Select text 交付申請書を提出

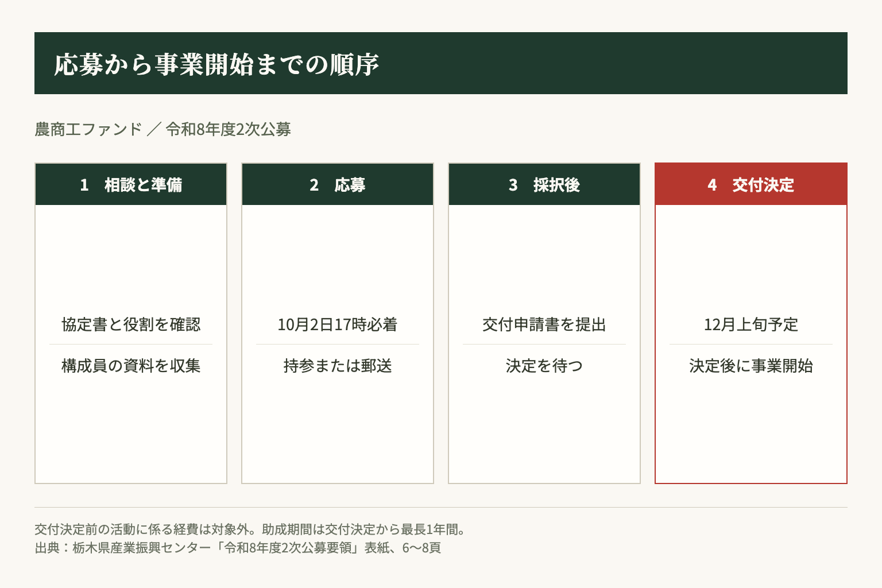pos(544,324)
